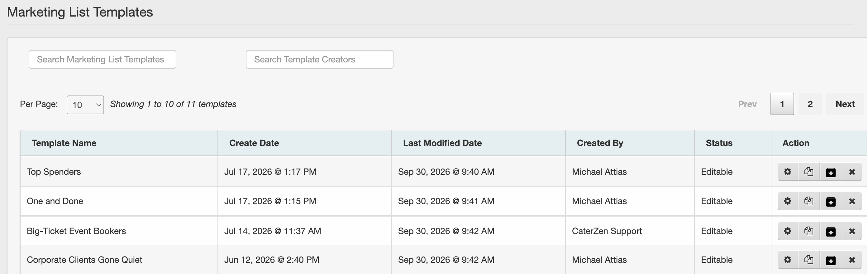This screenshot has height=274, width=868.
Task: Focus the Search Marketing List Templates field
Action: [x=103, y=59]
